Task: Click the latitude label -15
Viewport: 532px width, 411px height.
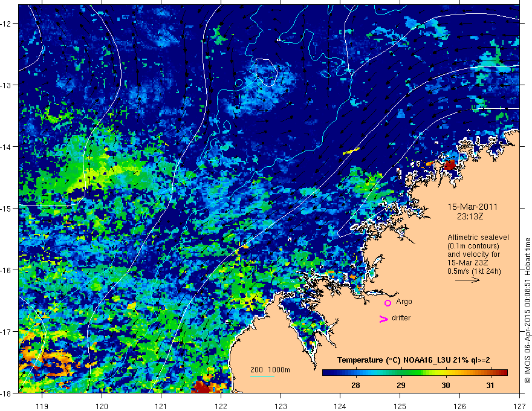Action: pyautogui.click(x=6, y=208)
